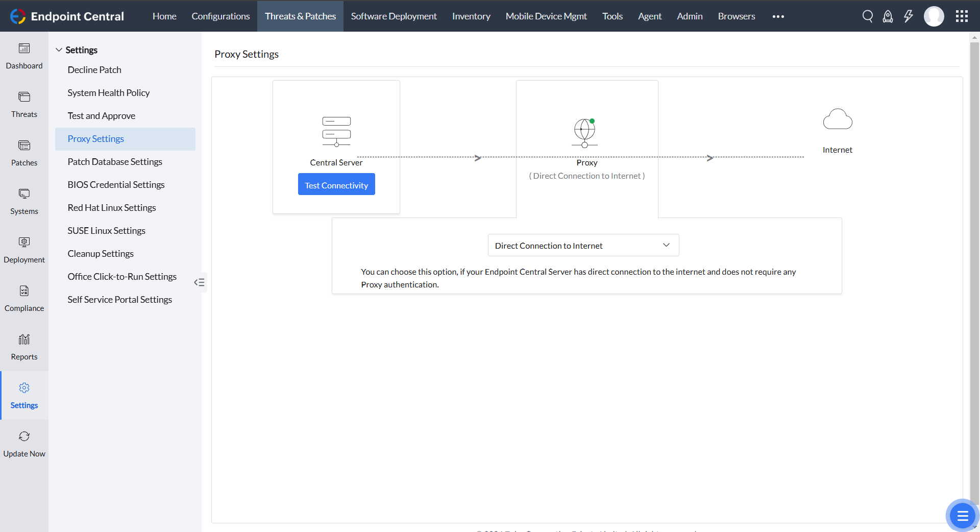The image size is (980, 532).
Task: Open Decline Patch settings
Action: (x=125, y=70)
